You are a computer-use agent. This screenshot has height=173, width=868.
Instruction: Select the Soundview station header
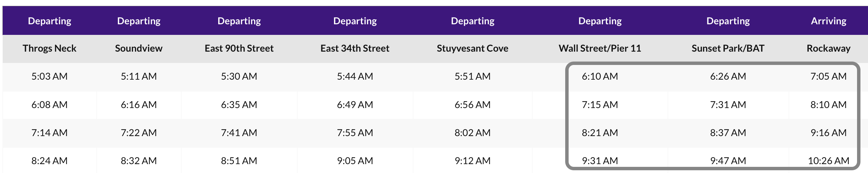[x=139, y=49]
